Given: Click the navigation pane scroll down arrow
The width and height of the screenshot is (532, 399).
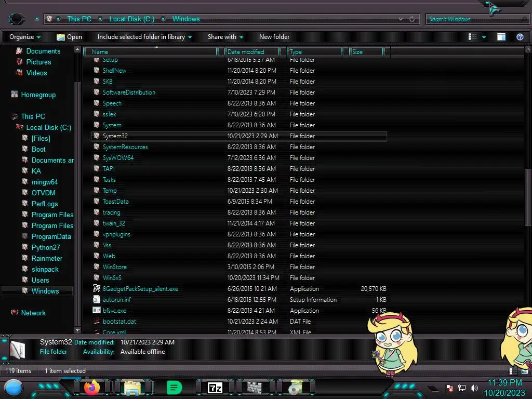Looking at the screenshot, I should click(x=78, y=330).
